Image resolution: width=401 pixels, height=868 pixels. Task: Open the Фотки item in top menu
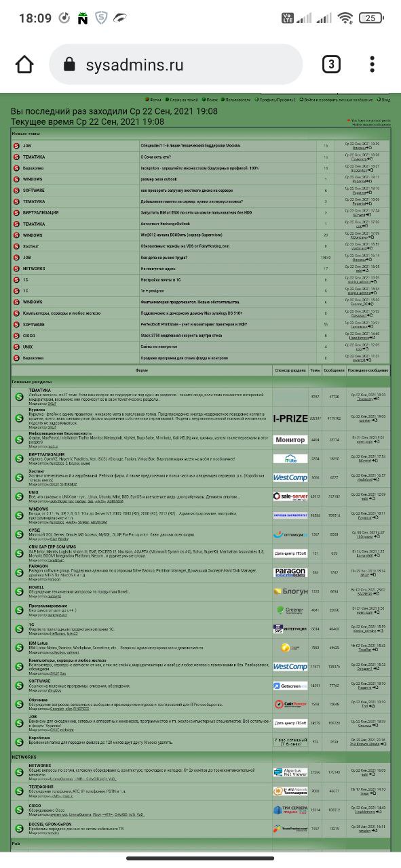point(154,100)
